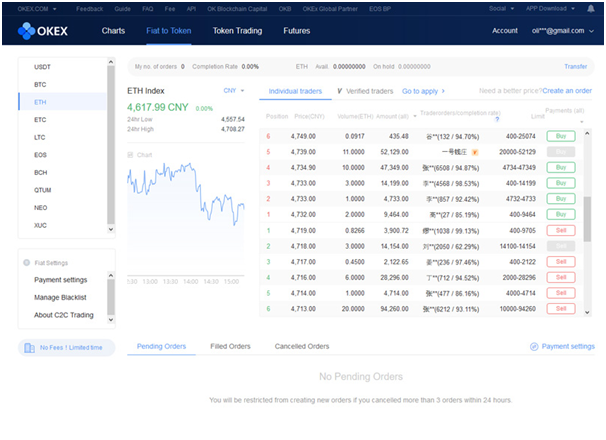Go to Token Trading
The height and width of the screenshot is (440, 606).
(x=237, y=31)
